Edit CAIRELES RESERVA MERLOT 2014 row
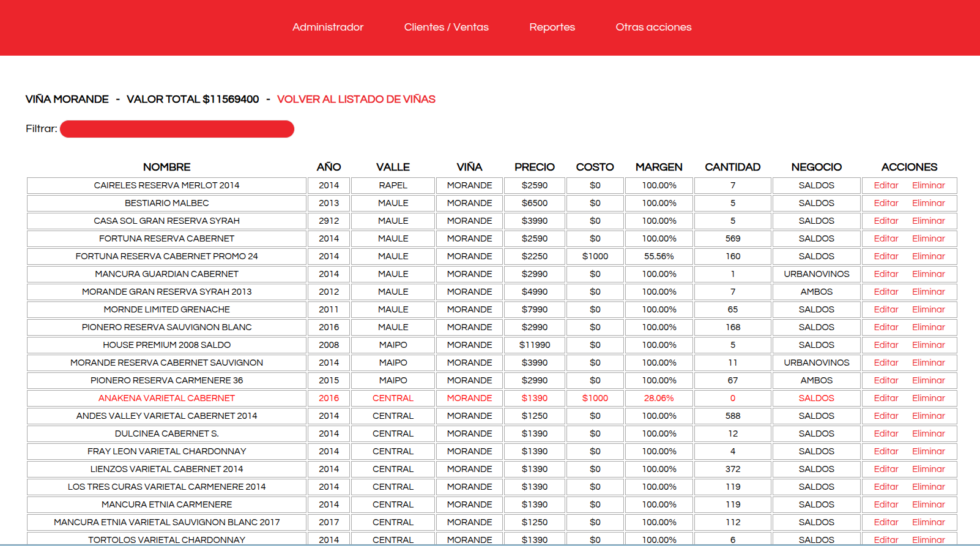 tap(886, 185)
